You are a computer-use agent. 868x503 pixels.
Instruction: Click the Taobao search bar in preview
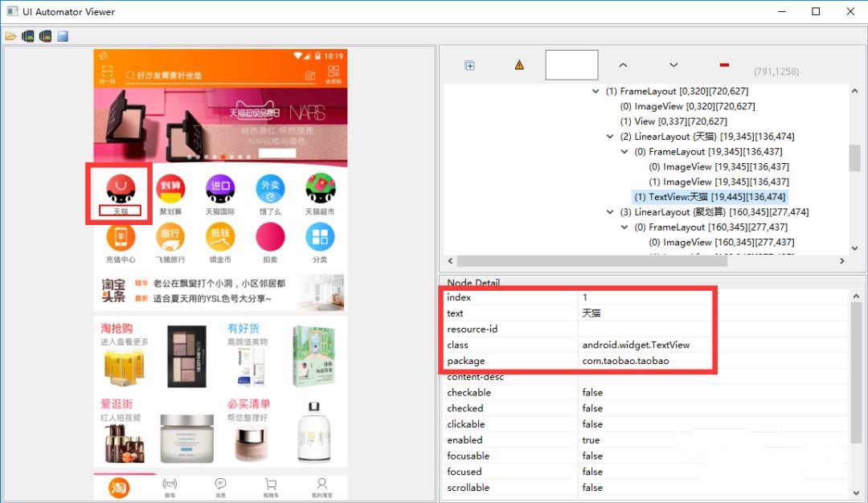tap(220, 76)
